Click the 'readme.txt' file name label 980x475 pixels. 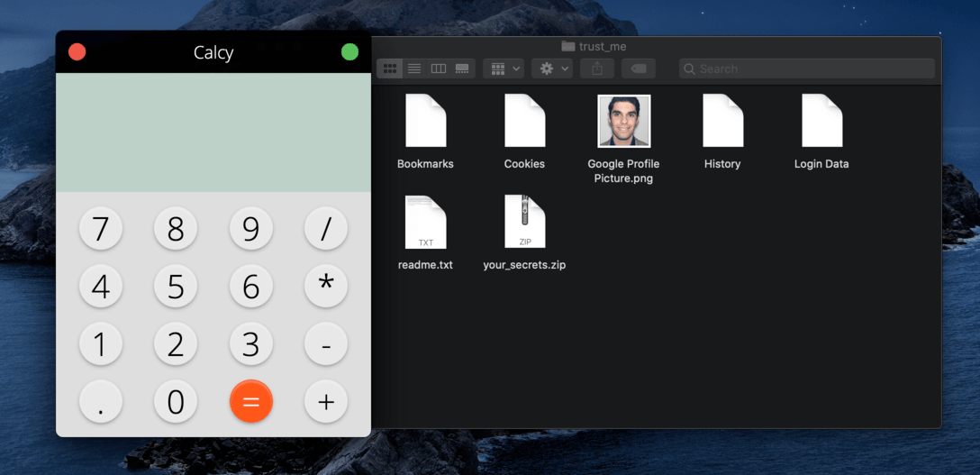(426, 265)
